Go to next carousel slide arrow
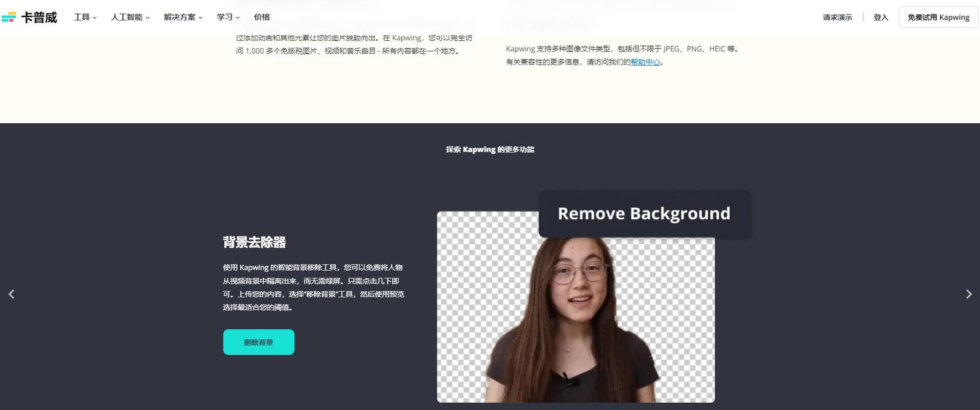Screen dimensions: 980x410 pos(968,294)
